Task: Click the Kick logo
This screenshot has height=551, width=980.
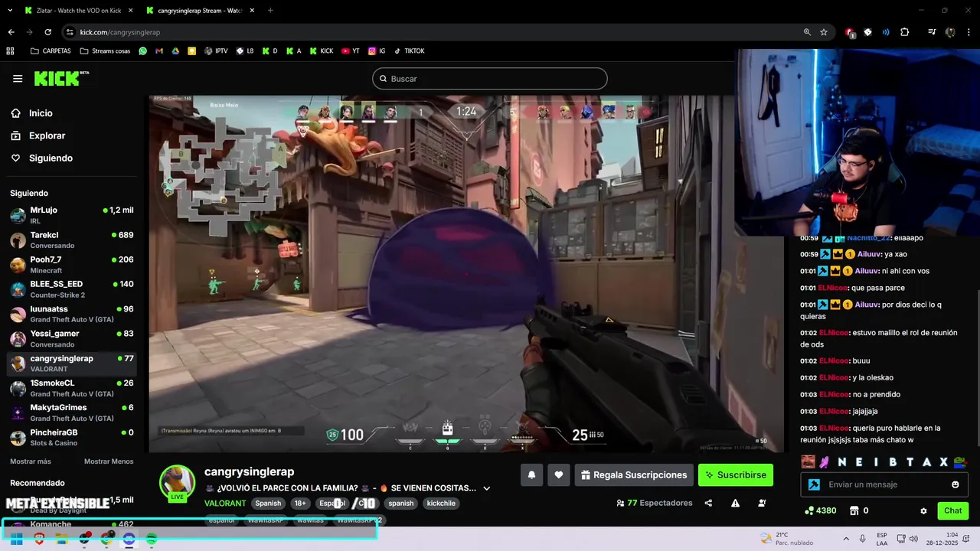Action: click(61, 78)
